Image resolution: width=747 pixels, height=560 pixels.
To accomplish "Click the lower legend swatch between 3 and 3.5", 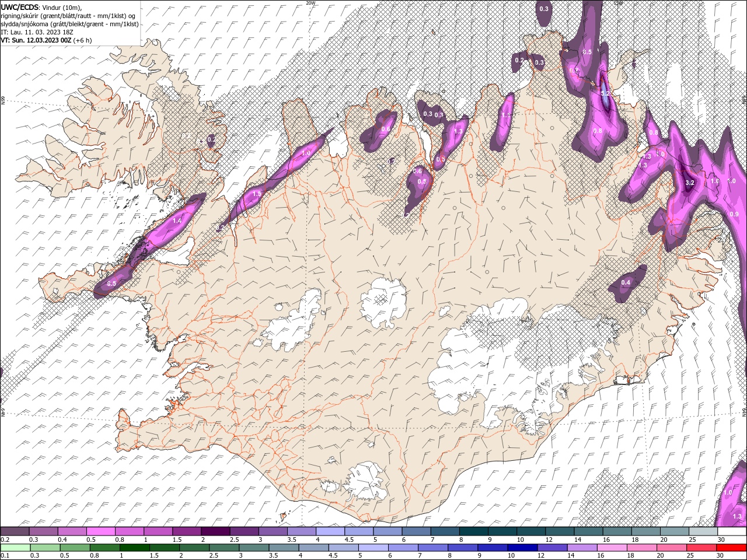I will click(254, 548).
